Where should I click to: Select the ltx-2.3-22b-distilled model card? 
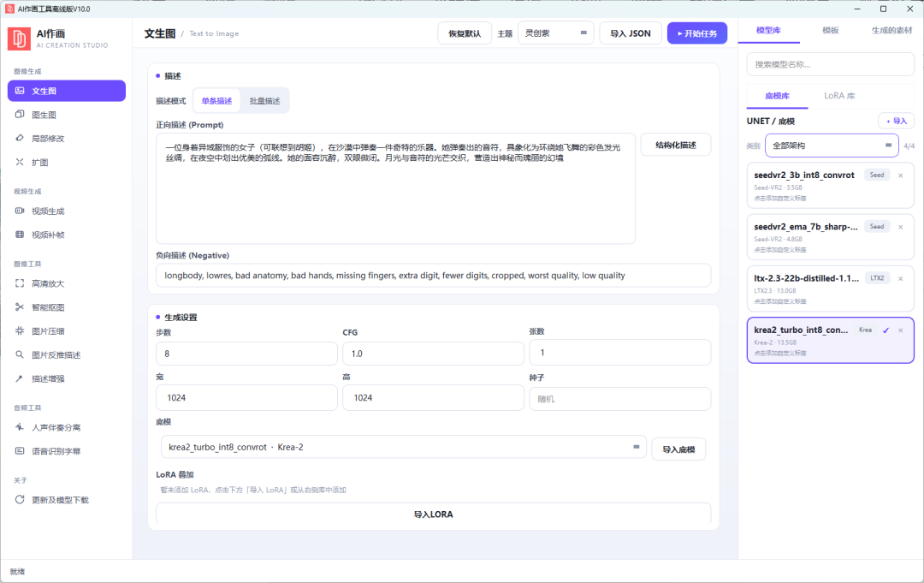point(830,289)
